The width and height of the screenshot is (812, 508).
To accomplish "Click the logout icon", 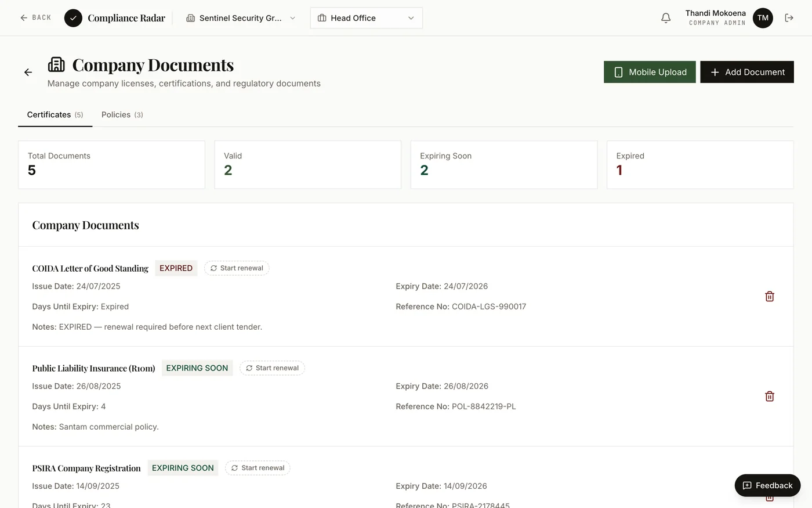I will (789, 18).
